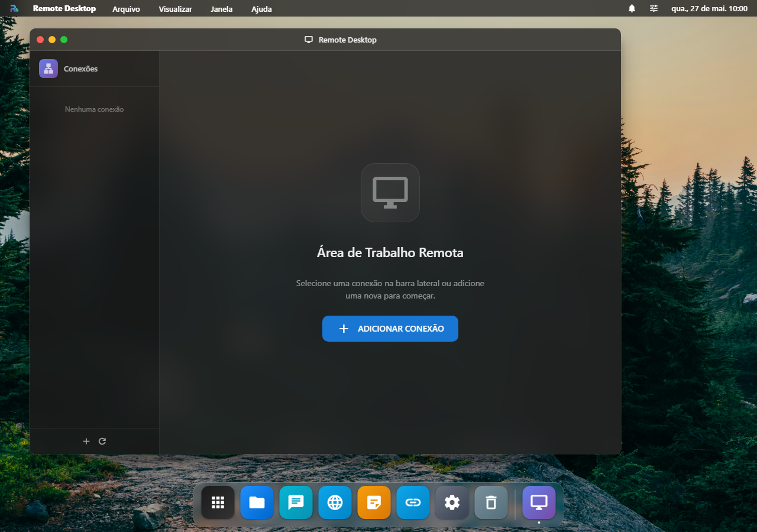This screenshot has height=532, width=757.
Task: Open the Arquivo menu
Action: [x=126, y=9]
